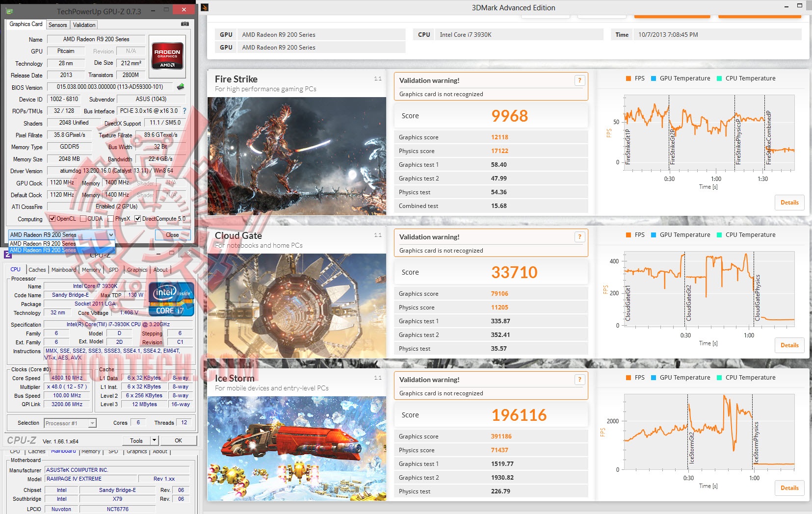Click the IceStormPhysics marker on the Ice Storm chart
The image size is (812, 514).
[756, 442]
